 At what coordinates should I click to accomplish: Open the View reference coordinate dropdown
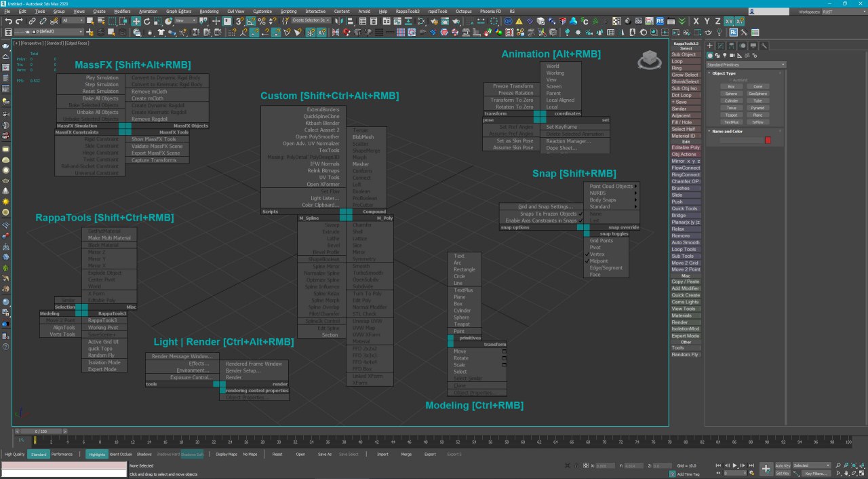coord(186,20)
